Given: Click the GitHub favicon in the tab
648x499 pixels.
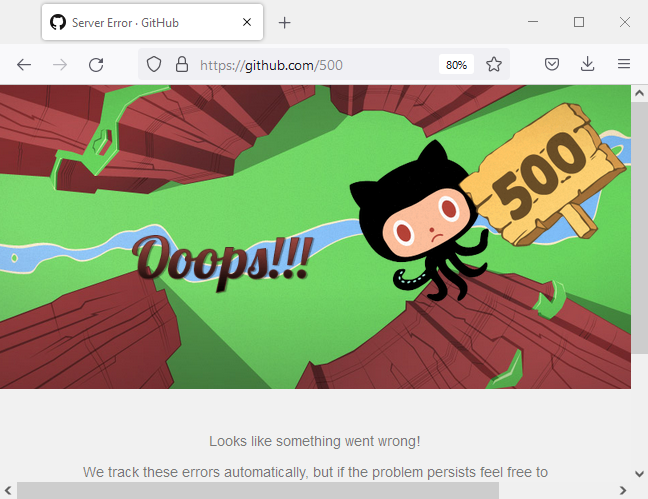Looking at the screenshot, I should click(58, 22).
